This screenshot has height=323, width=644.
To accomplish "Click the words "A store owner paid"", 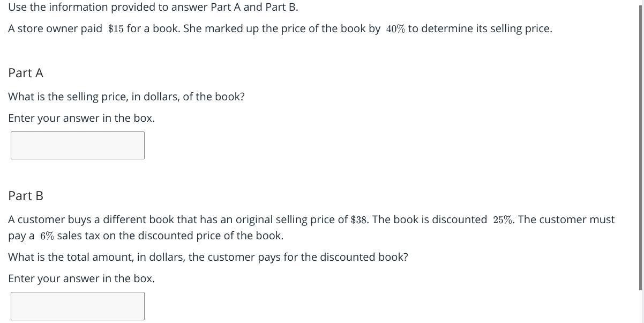I will [x=55, y=29].
